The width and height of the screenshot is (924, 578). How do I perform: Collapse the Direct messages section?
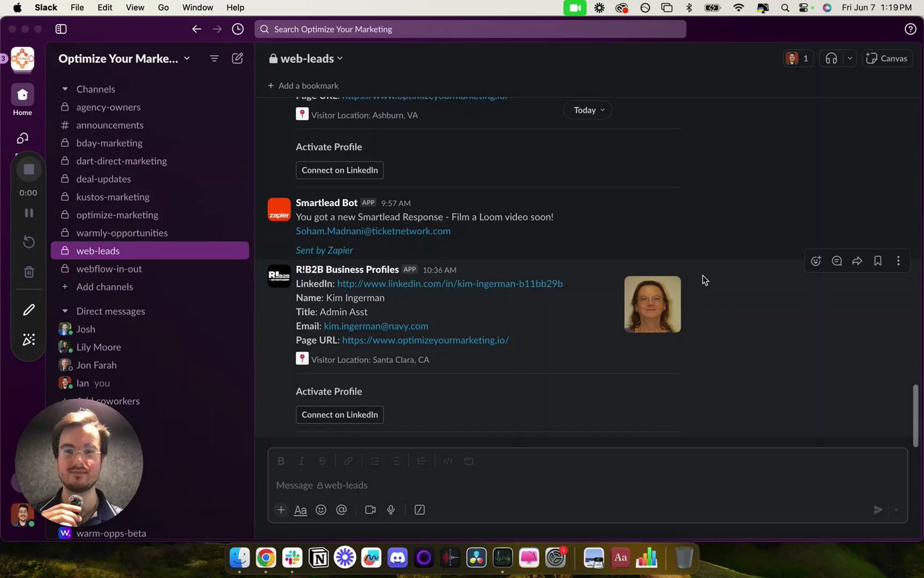coord(65,311)
